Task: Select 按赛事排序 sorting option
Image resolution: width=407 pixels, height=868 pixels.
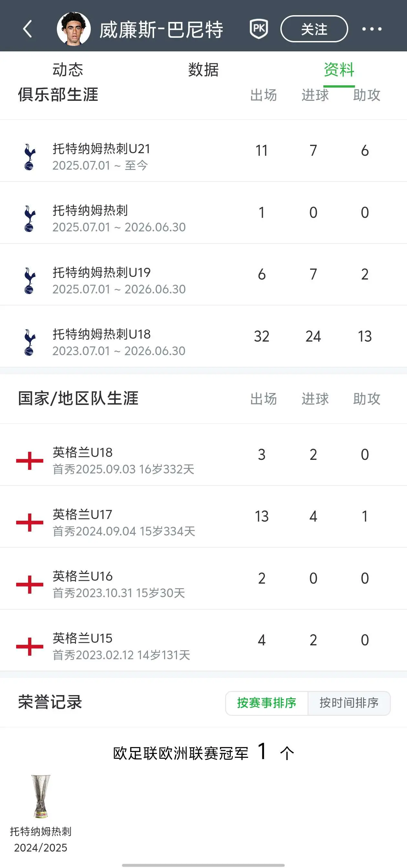Action: [266, 703]
